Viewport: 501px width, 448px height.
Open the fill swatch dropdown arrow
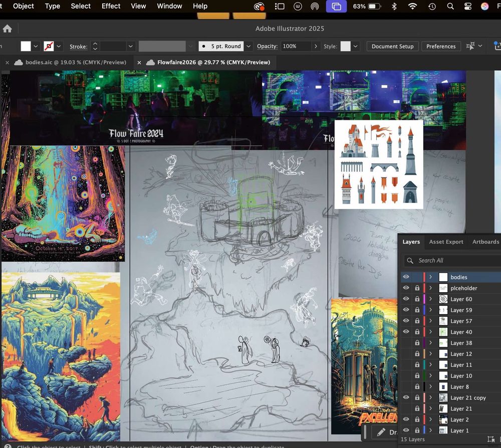tap(36, 46)
